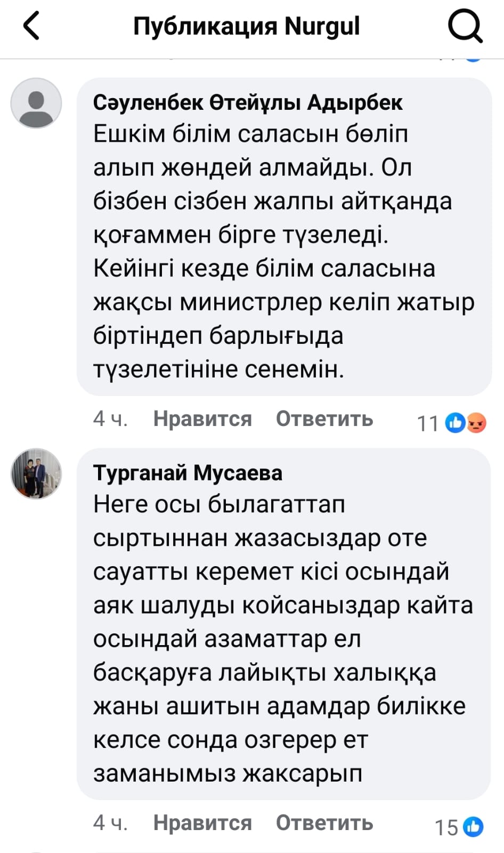504x853 pixels.
Task: Tap blue thumbs-up reaction next to 11
Action: [x=456, y=423]
